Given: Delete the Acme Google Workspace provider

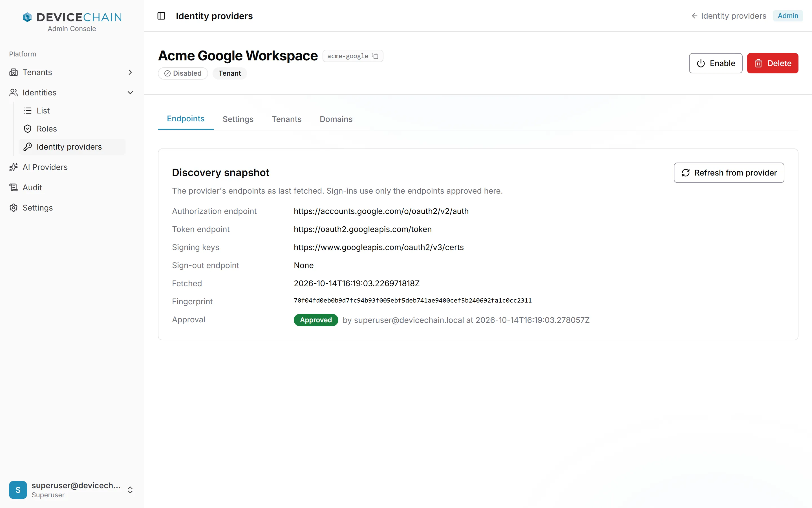Looking at the screenshot, I should click(x=773, y=63).
